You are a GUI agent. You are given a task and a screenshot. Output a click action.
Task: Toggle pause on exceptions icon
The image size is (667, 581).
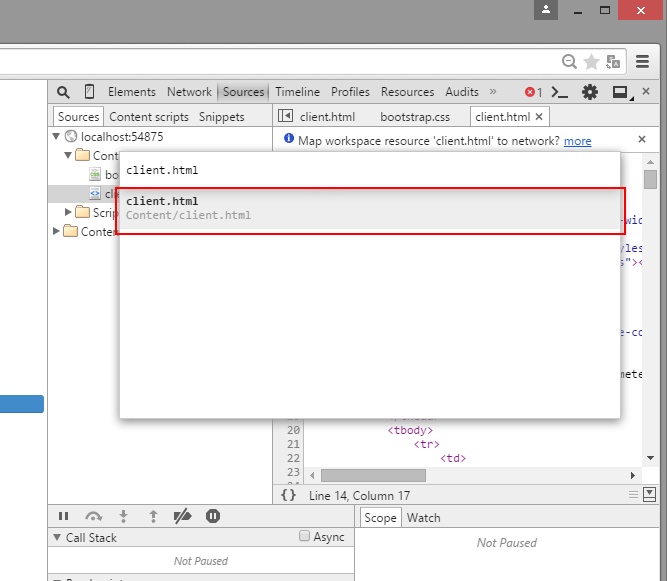[213, 516]
